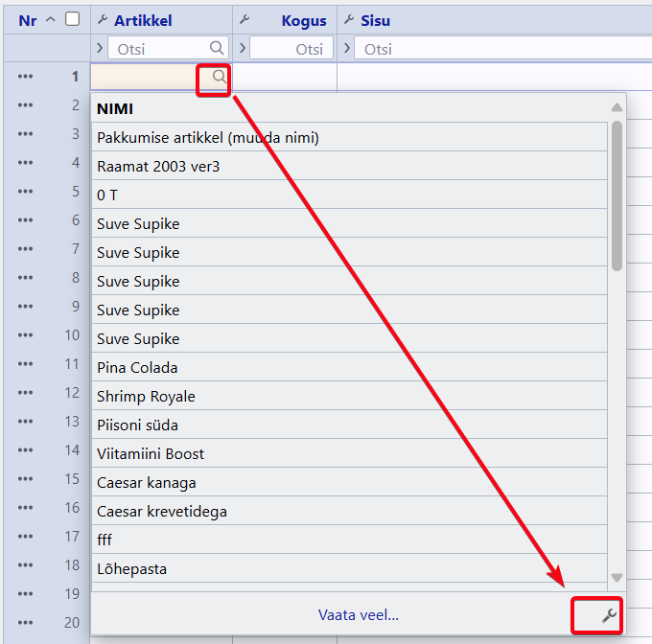Image resolution: width=652 pixels, height=644 pixels.
Task: Click the wrench icon beside Sisu header
Action: [x=348, y=20]
